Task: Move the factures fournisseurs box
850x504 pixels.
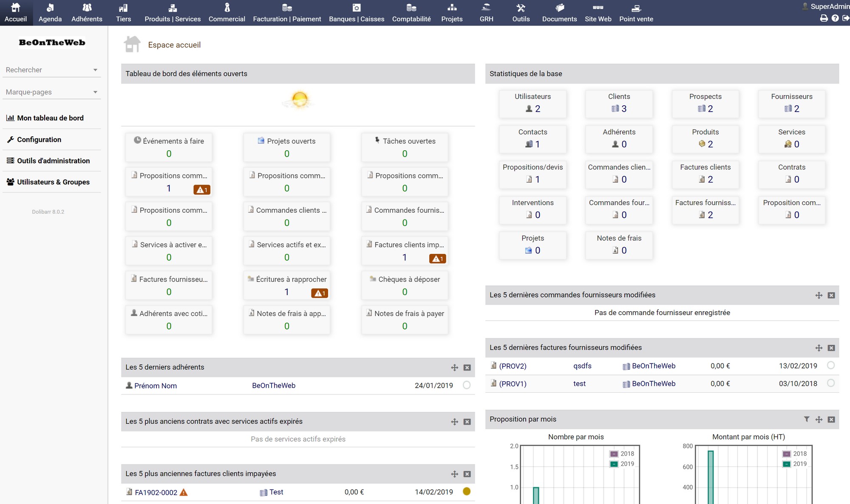Action: click(x=819, y=348)
